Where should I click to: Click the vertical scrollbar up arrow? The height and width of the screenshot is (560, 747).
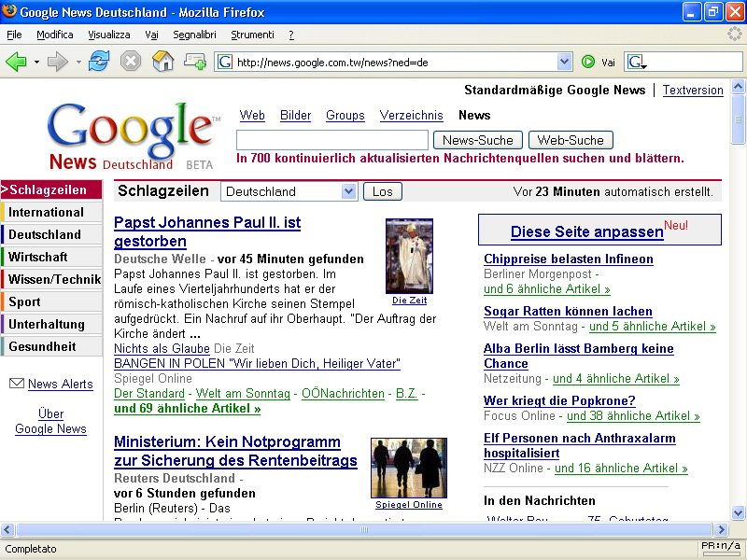(738, 86)
